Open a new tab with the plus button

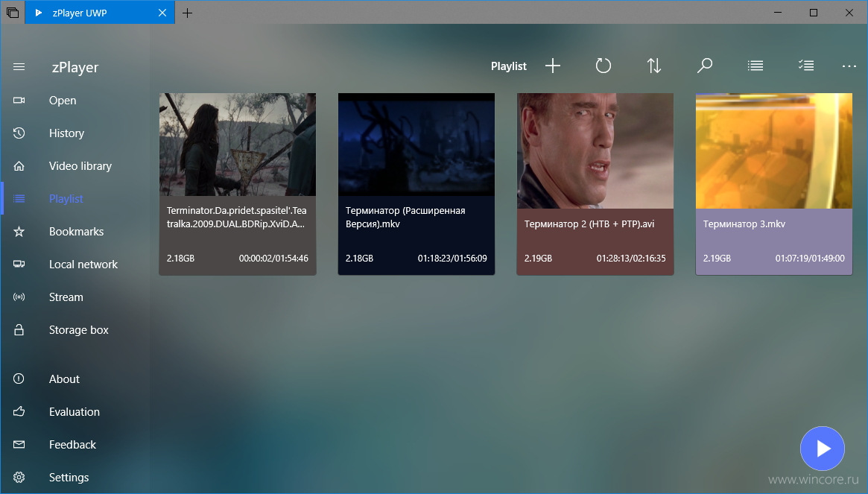point(188,13)
